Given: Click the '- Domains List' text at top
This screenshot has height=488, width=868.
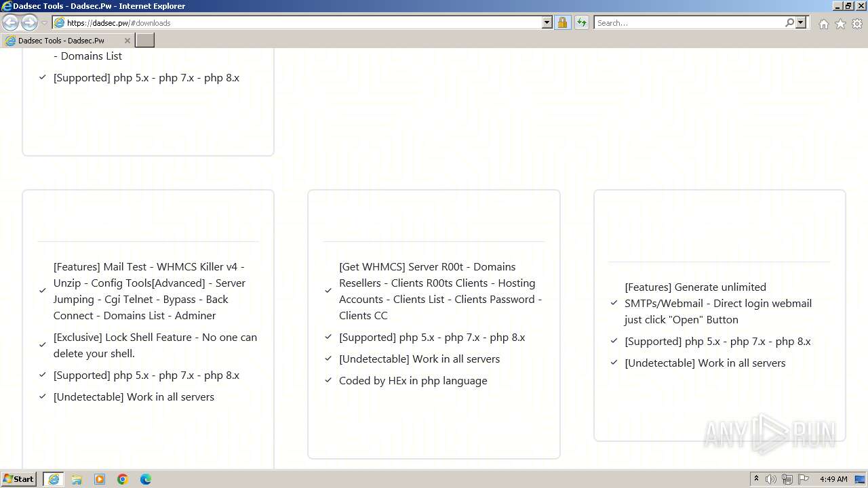Looking at the screenshot, I should (87, 56).
